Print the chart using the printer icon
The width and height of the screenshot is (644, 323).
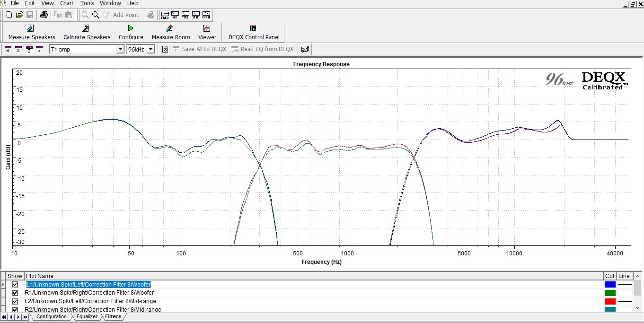44,15
